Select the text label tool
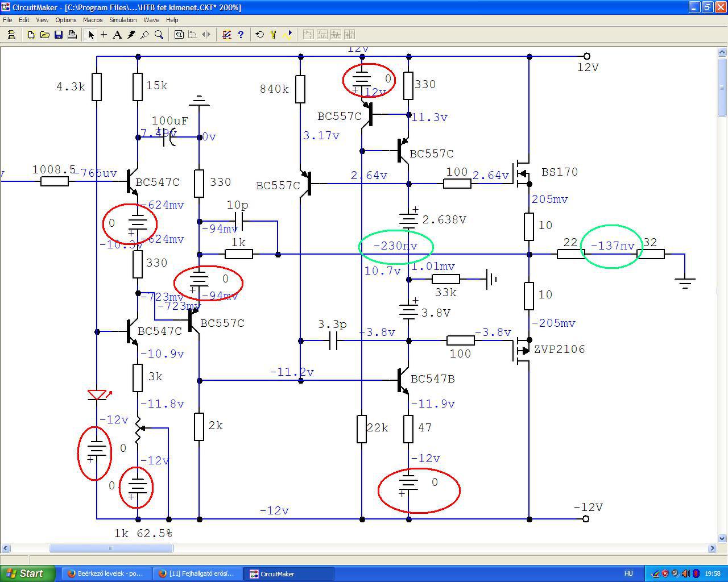Image resolution: width=728 pixels, height=582 pixels. coord(117,35)
